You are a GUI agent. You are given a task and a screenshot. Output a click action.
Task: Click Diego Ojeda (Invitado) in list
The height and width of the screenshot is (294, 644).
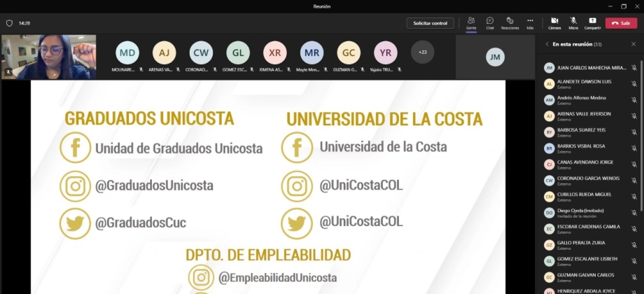pos(590,213)
